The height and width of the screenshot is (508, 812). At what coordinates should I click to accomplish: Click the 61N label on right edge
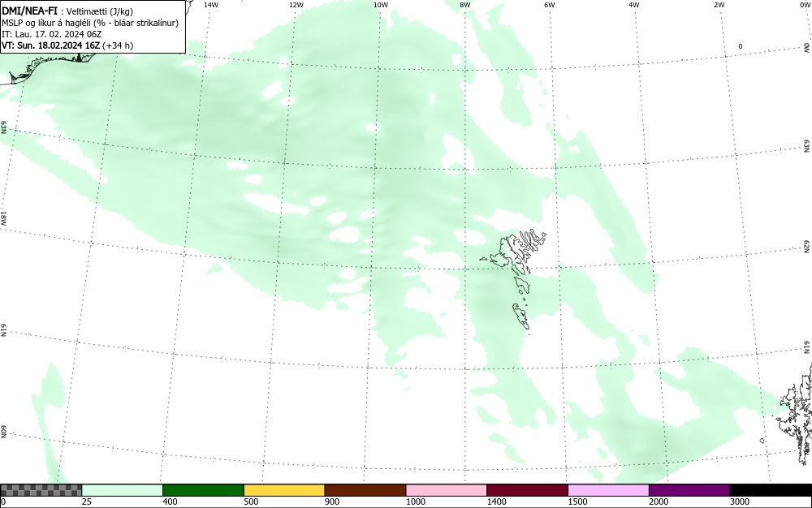click(x=807, y=347)
